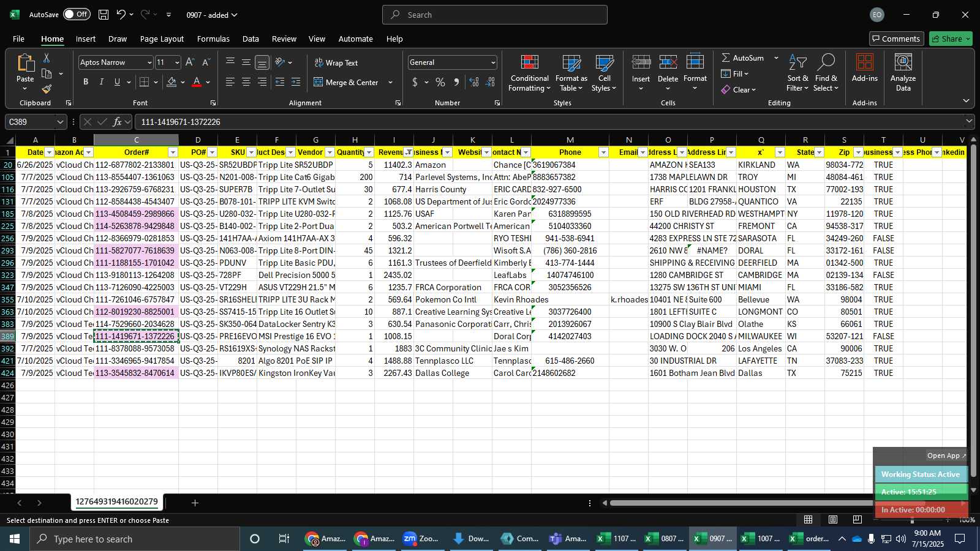
Task: Open Windows Start menu
Action: 15,539
